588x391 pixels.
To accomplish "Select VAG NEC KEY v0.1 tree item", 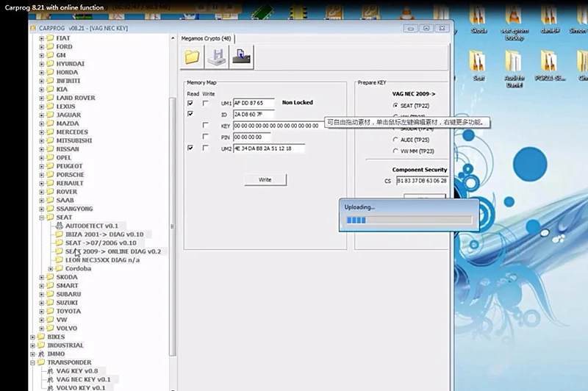I will coord(83,379).
